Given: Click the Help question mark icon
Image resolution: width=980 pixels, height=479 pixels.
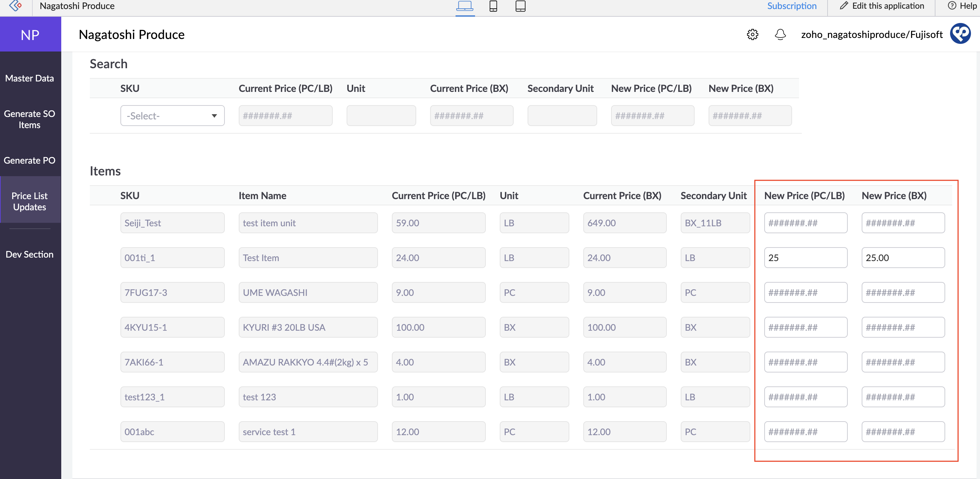Looking at the screenshot, I should tap(952, 6).
